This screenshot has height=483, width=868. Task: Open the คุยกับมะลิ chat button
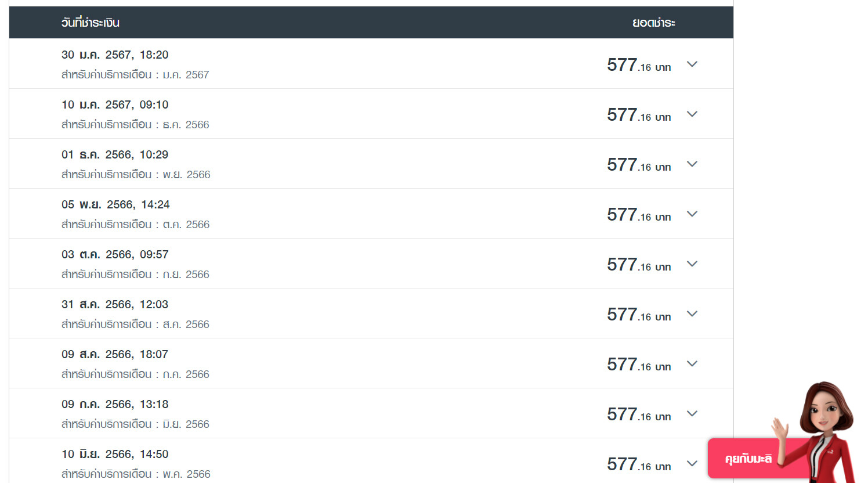click(x=748, y=459)
